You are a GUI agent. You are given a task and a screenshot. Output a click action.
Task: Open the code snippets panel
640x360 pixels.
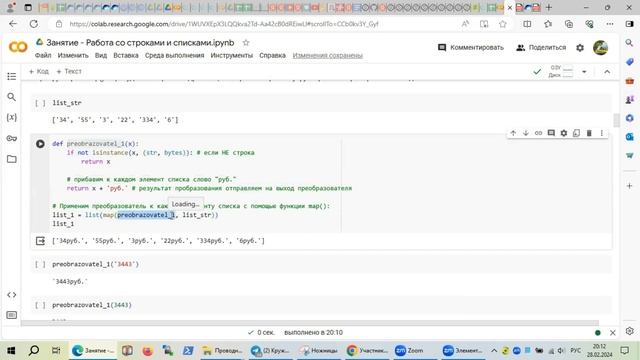pos(11,295)
